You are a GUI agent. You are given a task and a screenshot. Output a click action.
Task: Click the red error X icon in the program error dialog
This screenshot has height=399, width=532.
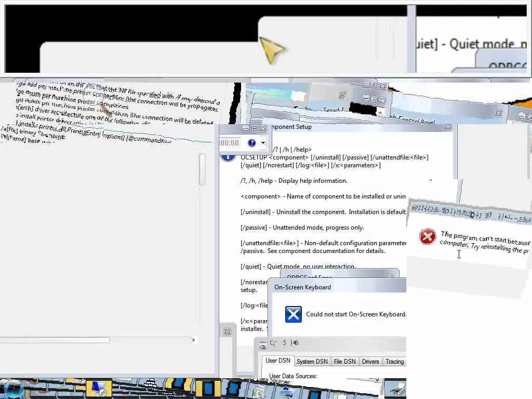click(x=428, y=236)
